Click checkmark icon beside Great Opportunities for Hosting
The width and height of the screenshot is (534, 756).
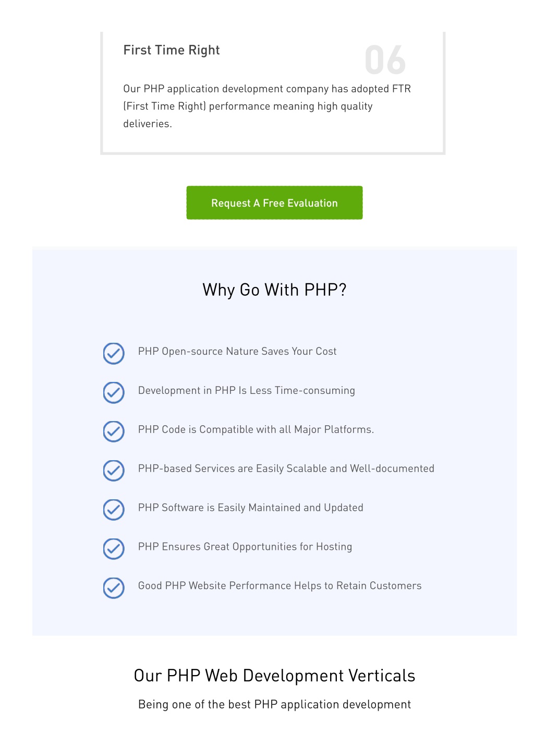tap(114, 549)
